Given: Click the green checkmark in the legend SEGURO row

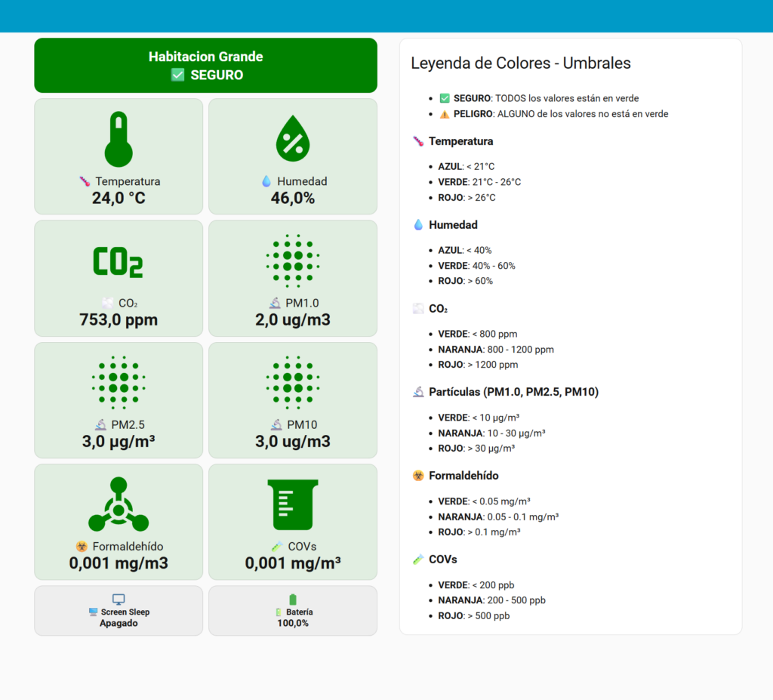Looking at the screenshot, I should pyautogui.click(x=445, y=98).
